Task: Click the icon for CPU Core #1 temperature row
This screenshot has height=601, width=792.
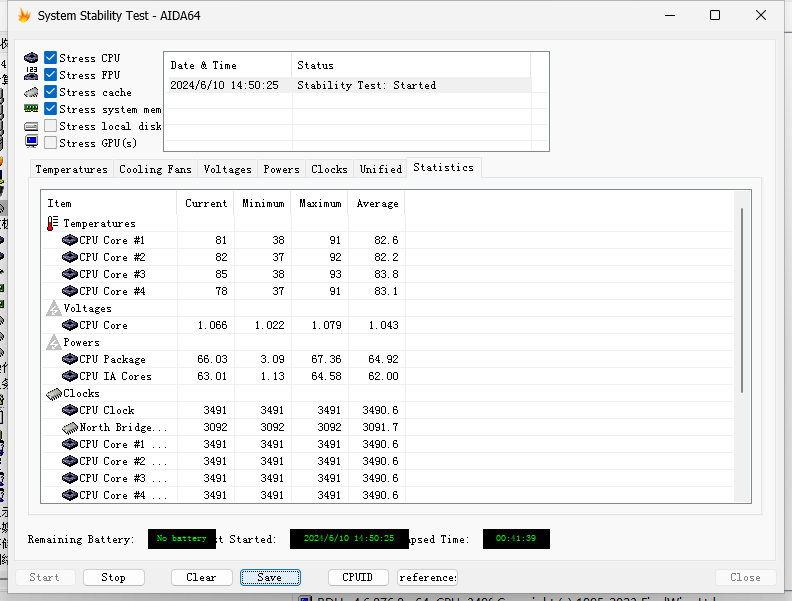Action: 70,240
